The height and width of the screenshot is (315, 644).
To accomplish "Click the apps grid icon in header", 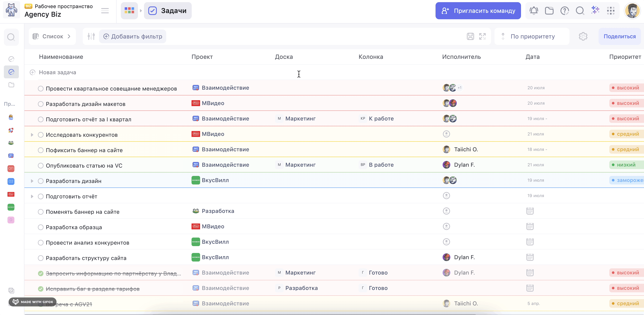I will (611, 11).
